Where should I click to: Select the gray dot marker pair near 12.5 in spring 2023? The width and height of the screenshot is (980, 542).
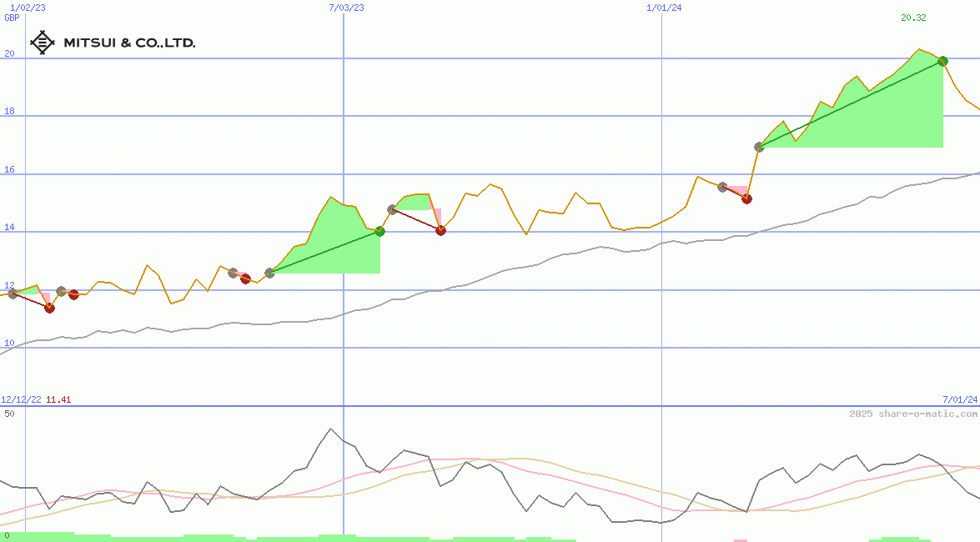pos(234,272)
